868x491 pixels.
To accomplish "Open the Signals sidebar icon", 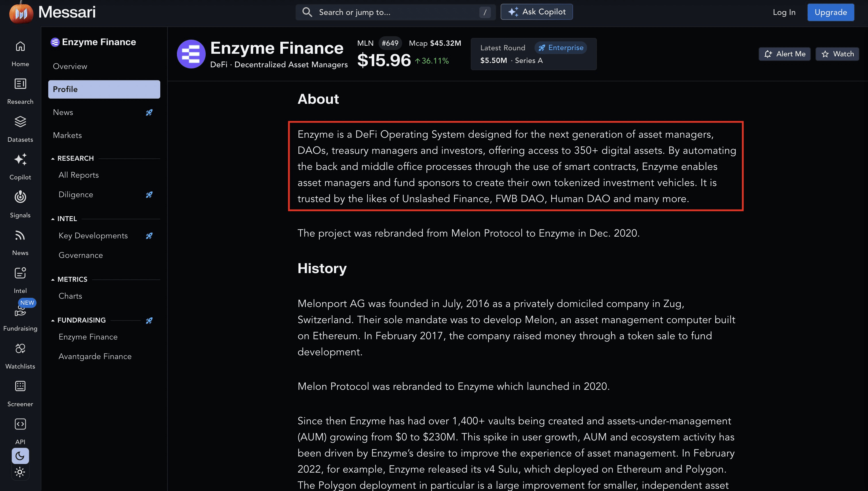I will coord(20,197).
